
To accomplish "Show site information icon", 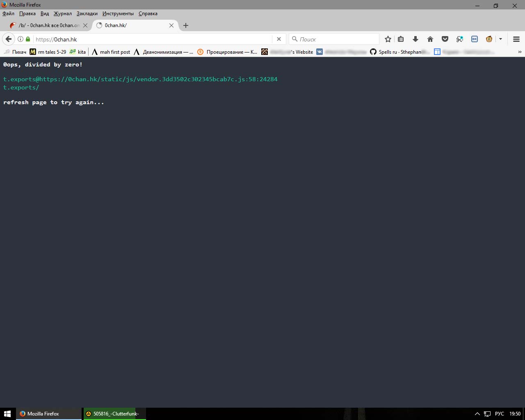I will [x=21, y=39].
